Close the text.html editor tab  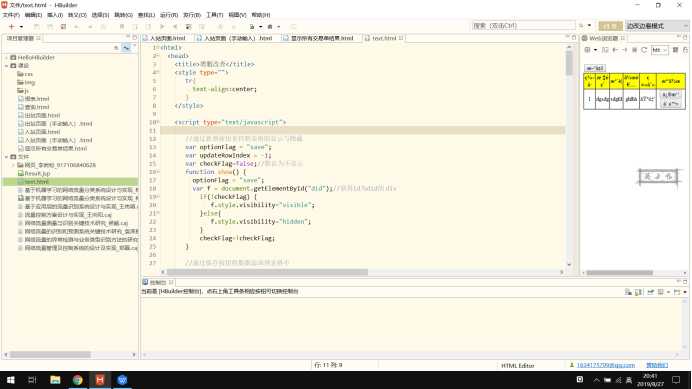pos(401,38)
